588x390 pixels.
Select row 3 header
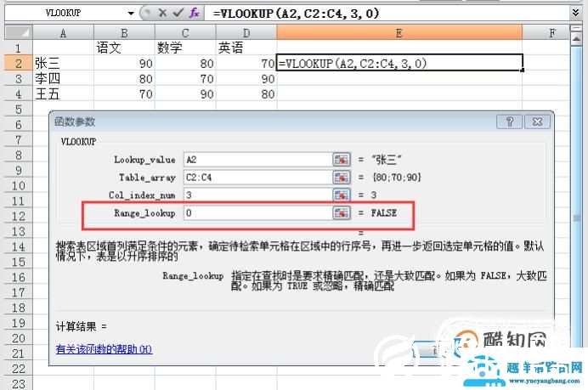(x=19, y=79)
